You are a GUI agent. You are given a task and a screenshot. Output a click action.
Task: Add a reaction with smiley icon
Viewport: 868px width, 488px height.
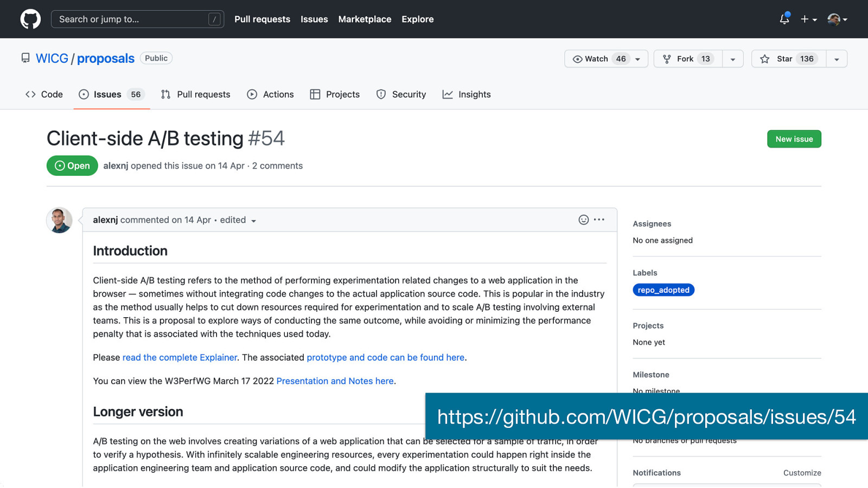pos(584,220)
